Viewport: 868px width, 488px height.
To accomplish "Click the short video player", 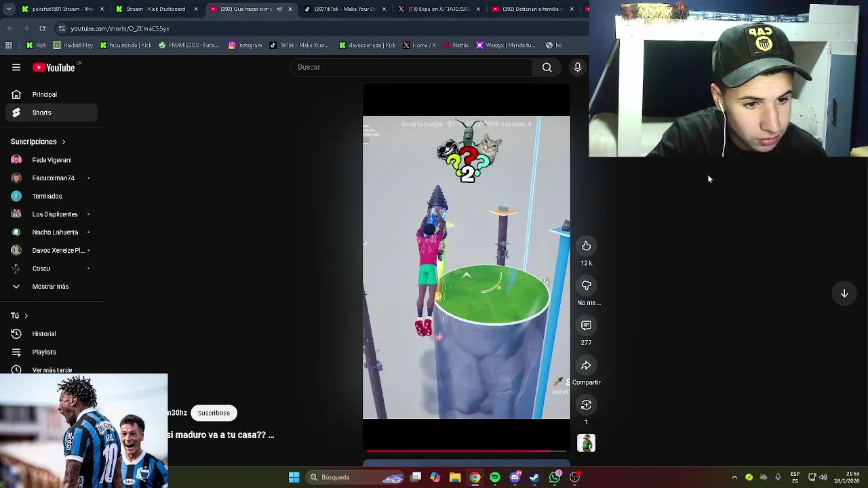I will coord(467,268).
